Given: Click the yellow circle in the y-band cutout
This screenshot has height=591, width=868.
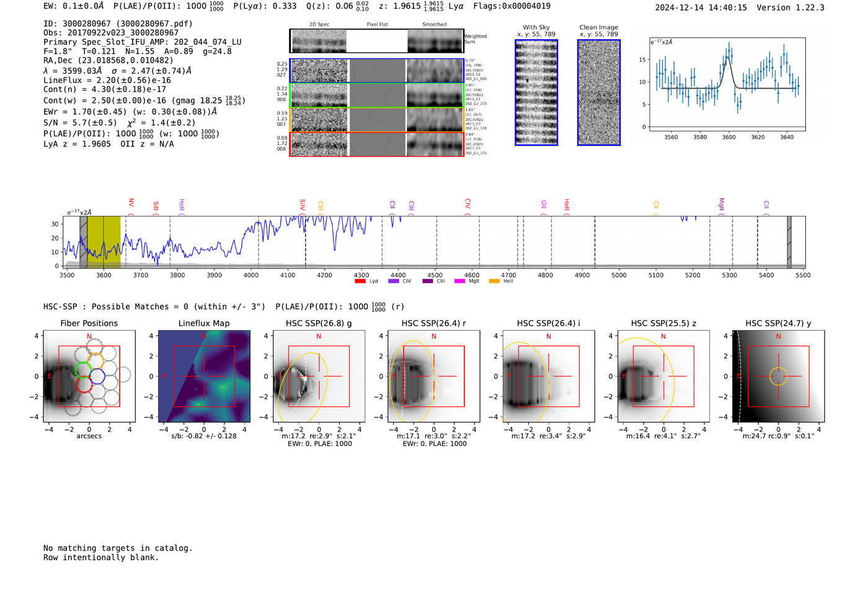Looking at the screenshot, I should [x=779, y=376].
